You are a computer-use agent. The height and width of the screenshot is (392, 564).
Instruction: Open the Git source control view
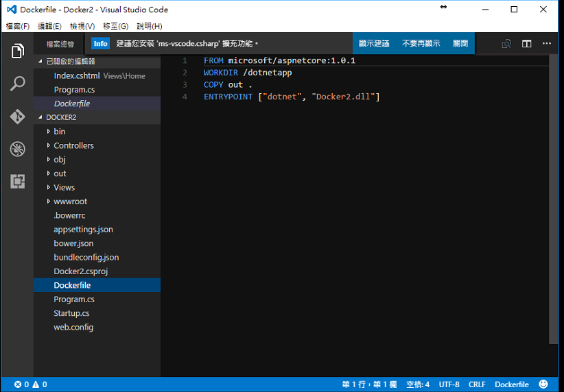17,117
